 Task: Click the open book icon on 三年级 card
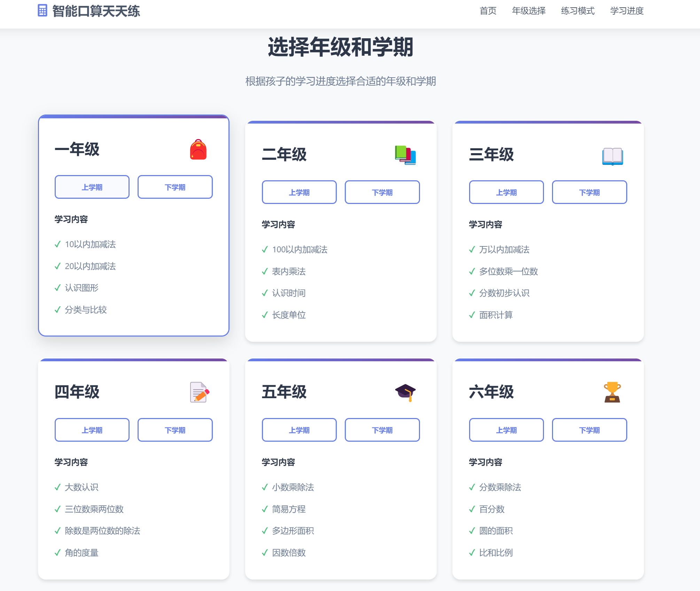tap(613, 156)
